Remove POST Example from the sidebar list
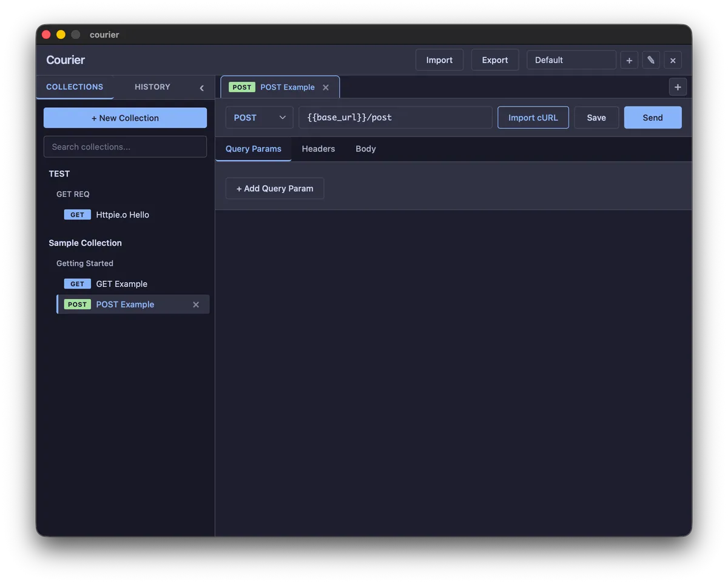728x584 pixels. (196, 304)
